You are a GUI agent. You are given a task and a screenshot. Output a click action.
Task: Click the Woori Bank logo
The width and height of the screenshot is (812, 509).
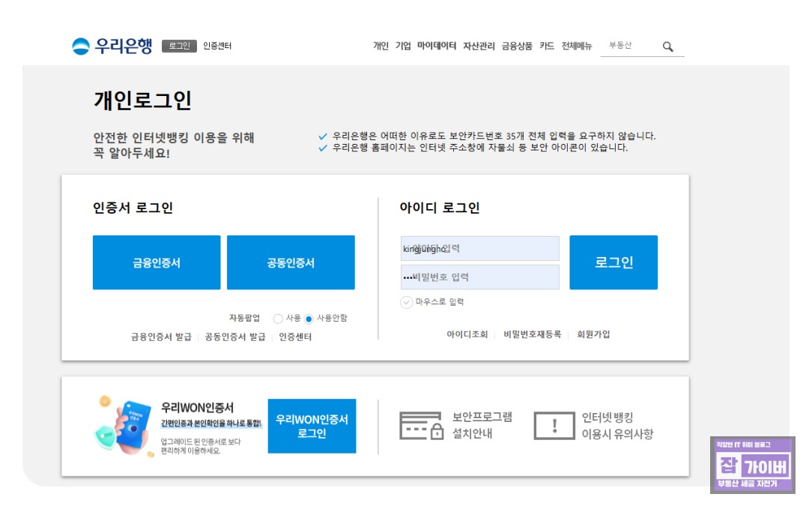pyautogui.click(x=112, y=46)
